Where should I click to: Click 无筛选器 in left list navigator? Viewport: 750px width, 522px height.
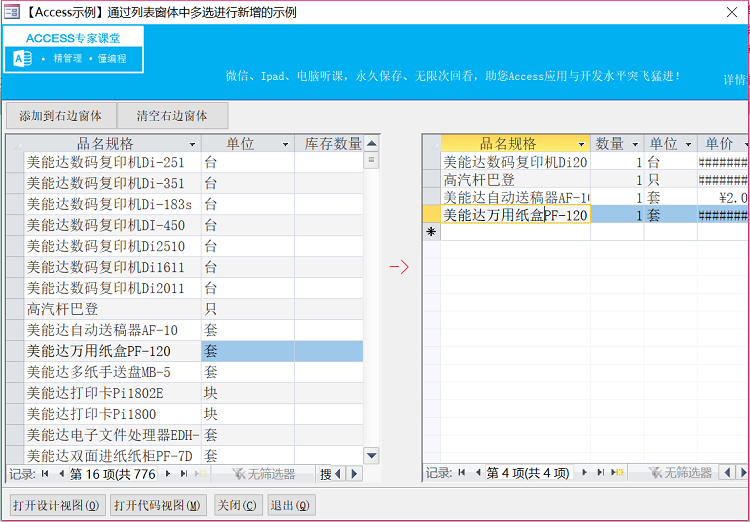pyautogui.click(x=263, y=474)
